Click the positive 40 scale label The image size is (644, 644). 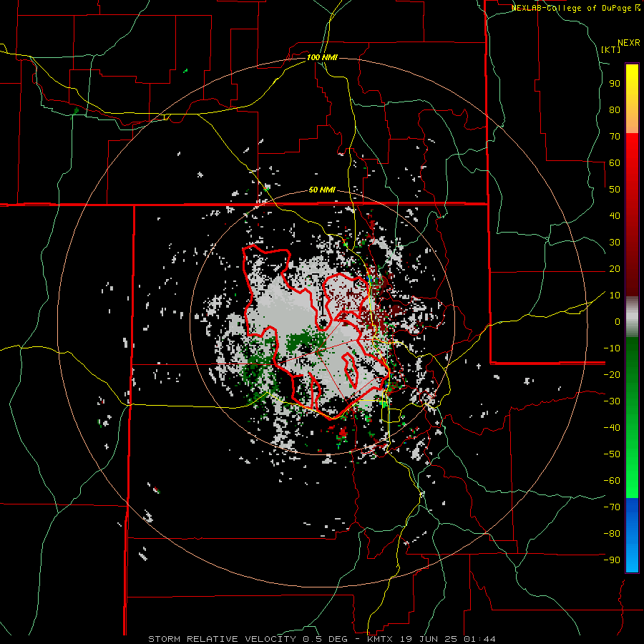pos(615,216)
